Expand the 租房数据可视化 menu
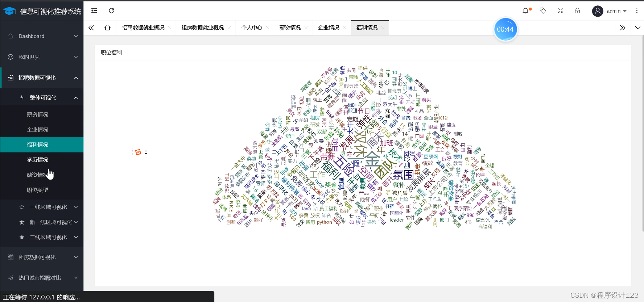Image resolution: width=644 pixels, height=302 pixels. [76, 257]
